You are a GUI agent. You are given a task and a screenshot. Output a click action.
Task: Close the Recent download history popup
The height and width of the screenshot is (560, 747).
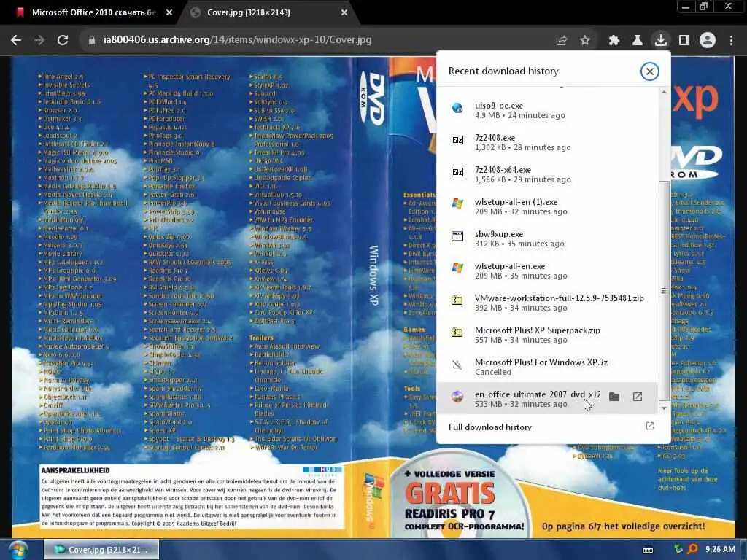click(649, 71)
